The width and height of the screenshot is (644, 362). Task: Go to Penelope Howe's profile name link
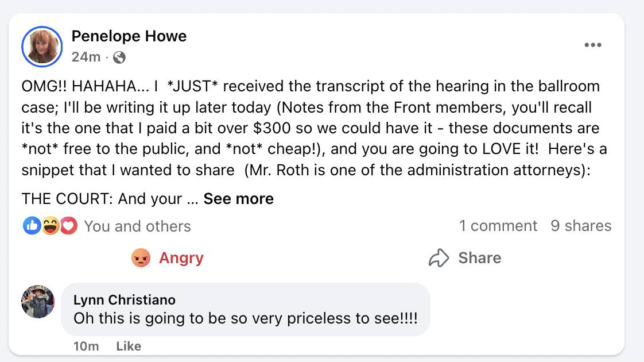click(129, 36)
